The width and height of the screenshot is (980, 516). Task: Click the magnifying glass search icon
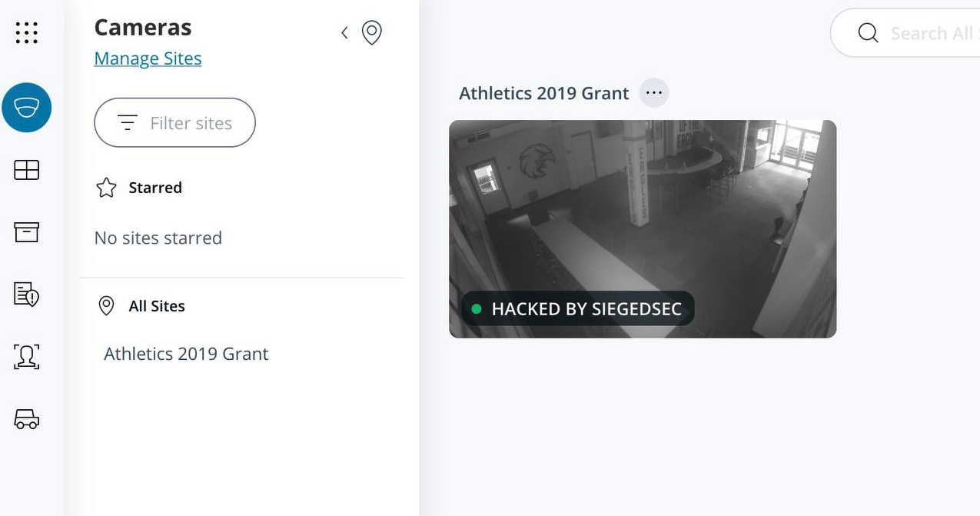click(x=868, y=33)
